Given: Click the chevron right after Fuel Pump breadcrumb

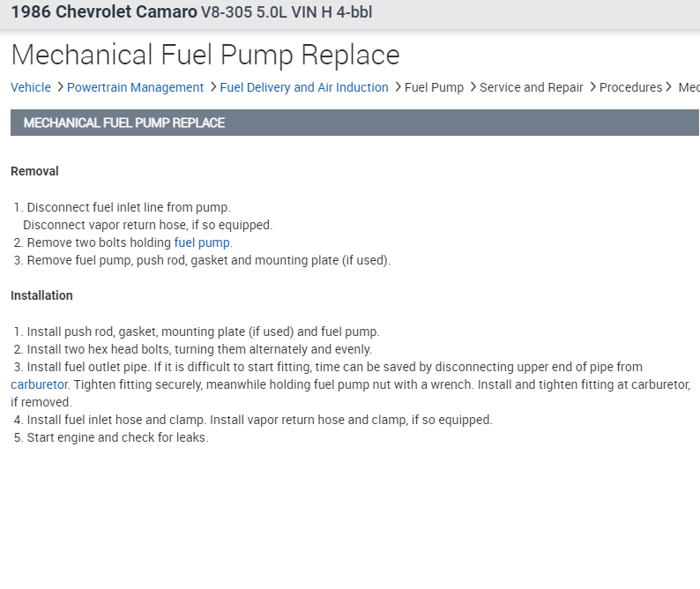Looking at the screenshot, I should [x=473, y=87].
